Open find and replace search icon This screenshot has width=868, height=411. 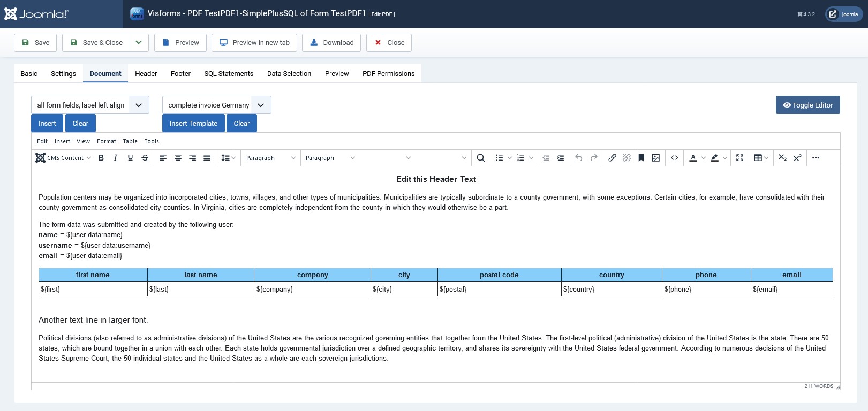pyautogui.click(x=481, y=158)
